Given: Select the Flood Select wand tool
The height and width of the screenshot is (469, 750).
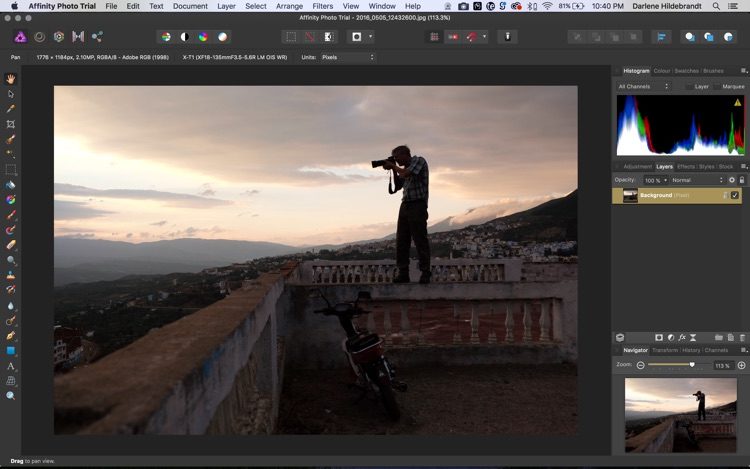Looking at the screenshot, I should (x=11, y=154).
